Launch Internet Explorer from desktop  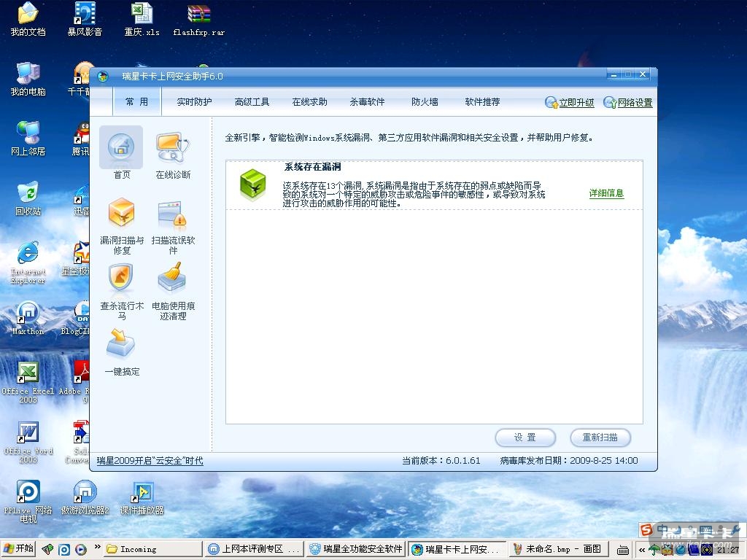28,262
